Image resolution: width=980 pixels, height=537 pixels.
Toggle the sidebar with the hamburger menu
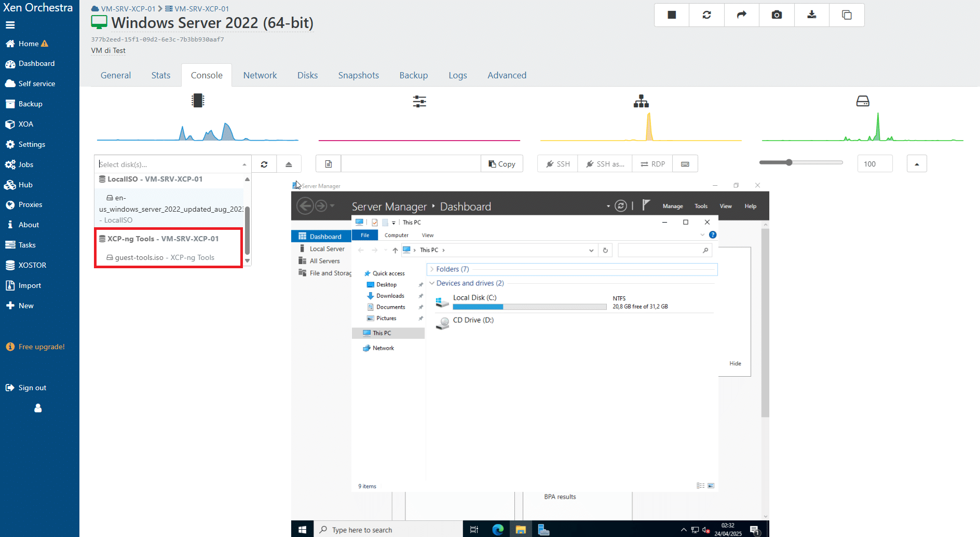point(10,25)
